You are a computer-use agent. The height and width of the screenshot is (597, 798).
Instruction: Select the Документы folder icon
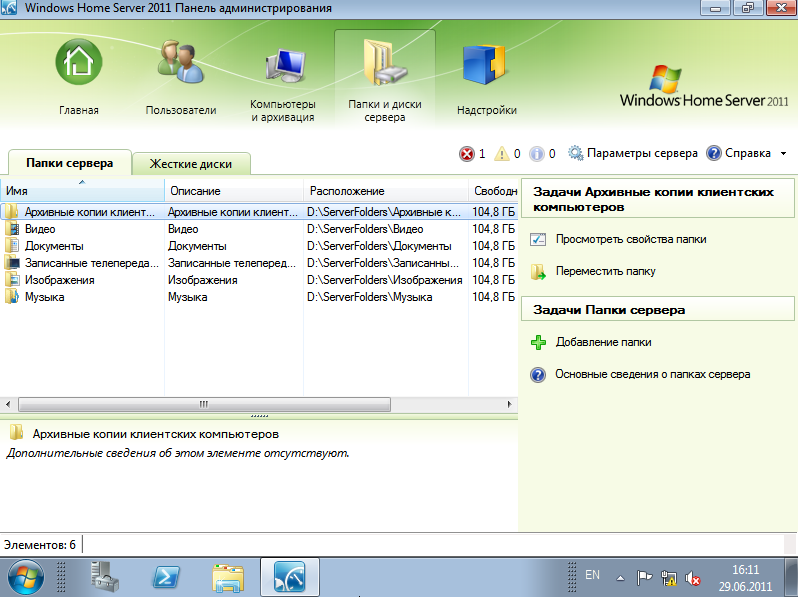(x=12, y=246)
